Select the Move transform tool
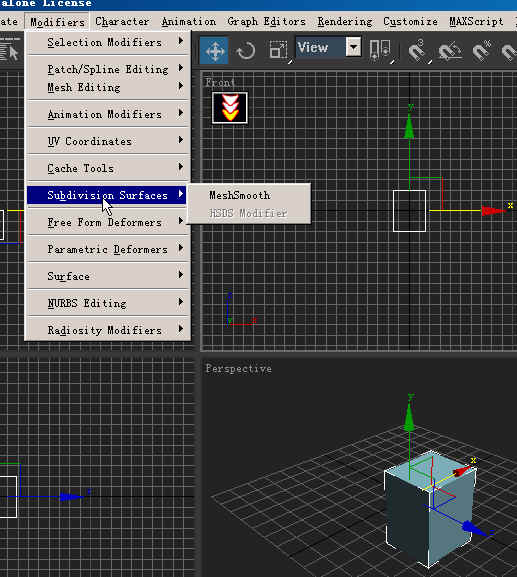The width and height of the screenshot is (517, 577). coord(214,50)
